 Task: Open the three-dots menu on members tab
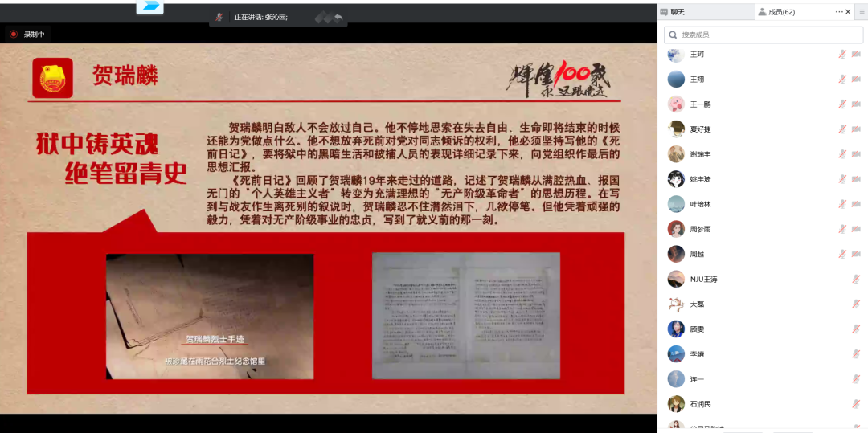point(840,12)
